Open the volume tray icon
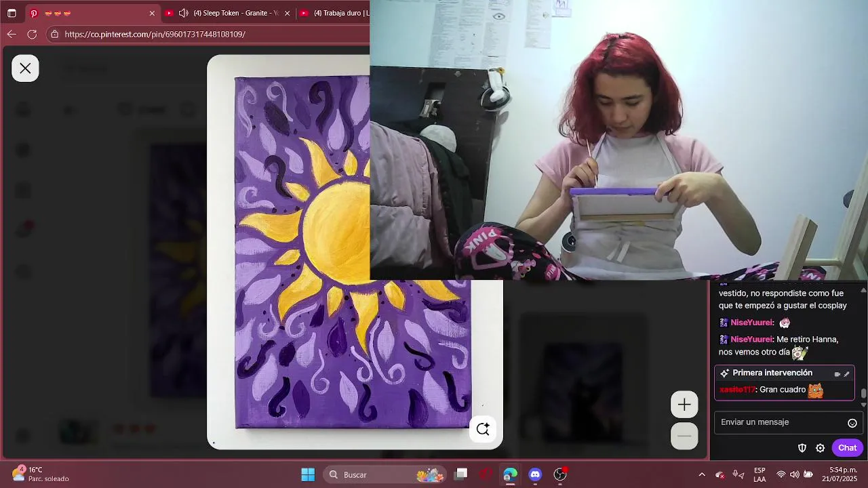The width and height of the screenshot is (868, 488). pyautogui.click(x=795, y=474)
